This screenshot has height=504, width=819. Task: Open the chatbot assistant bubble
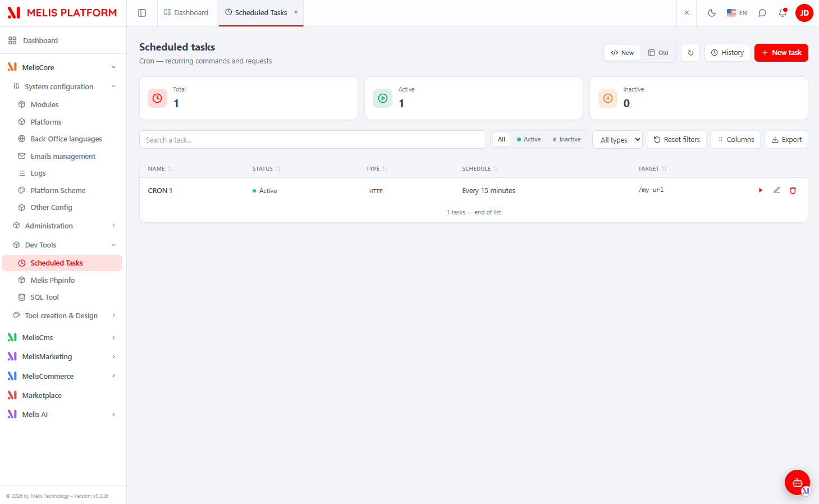tap(797, 482)
